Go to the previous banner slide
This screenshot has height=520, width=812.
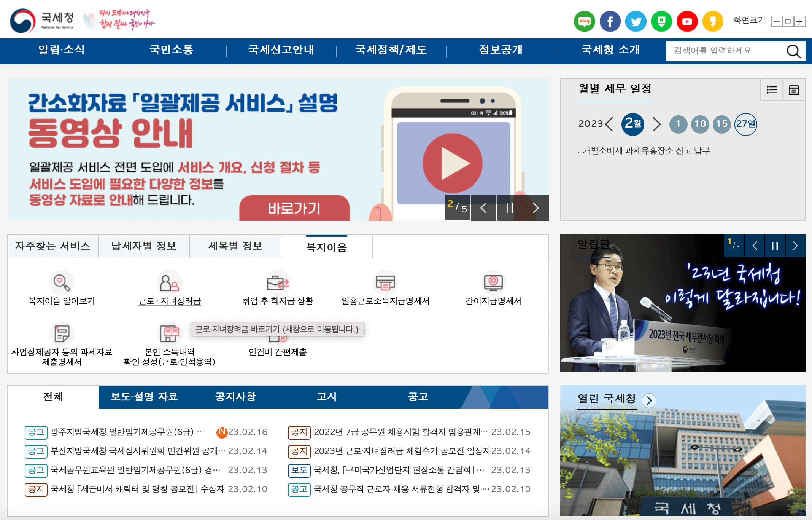point(484,208)
